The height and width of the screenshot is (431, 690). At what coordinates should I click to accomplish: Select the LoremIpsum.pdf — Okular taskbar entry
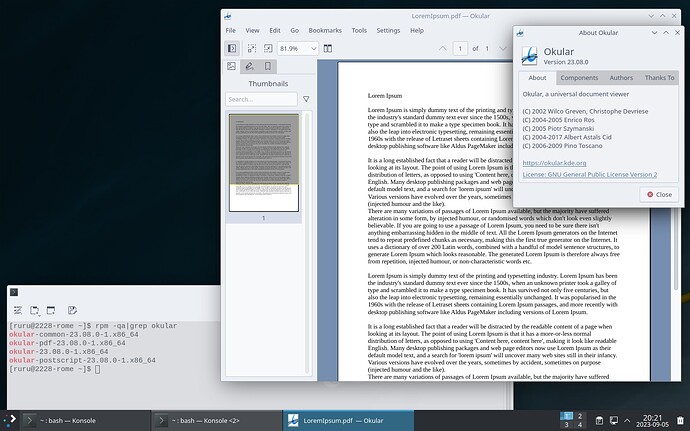click(x=349, y=420)
